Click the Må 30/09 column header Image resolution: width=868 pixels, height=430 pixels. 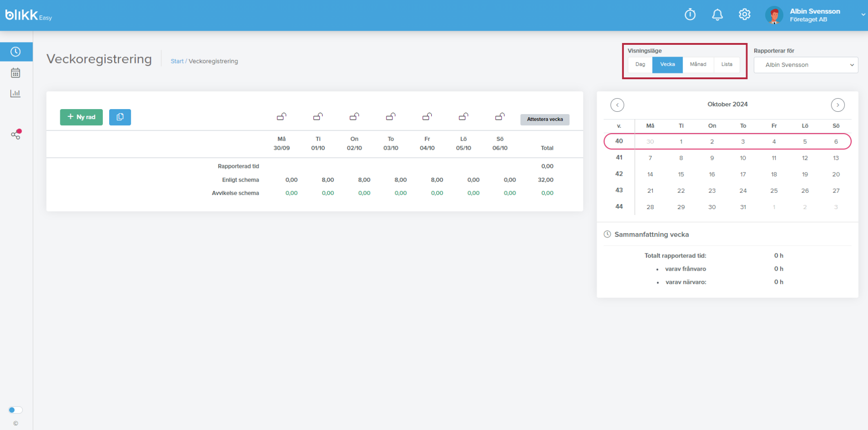[282, 143]
